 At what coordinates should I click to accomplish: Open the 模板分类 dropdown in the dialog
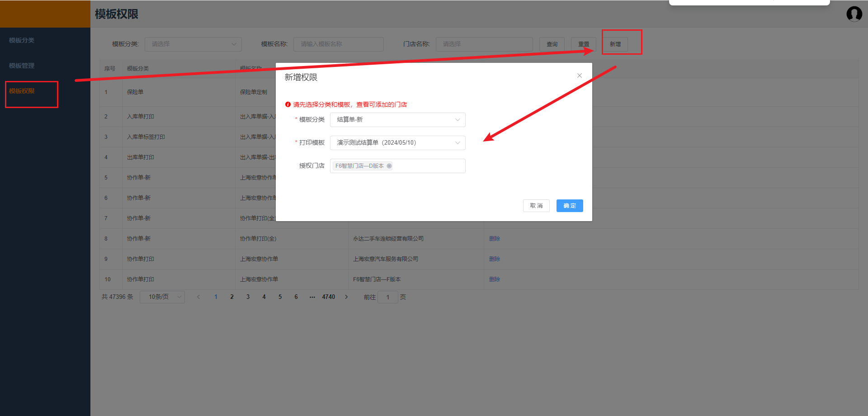click(398, 120)
